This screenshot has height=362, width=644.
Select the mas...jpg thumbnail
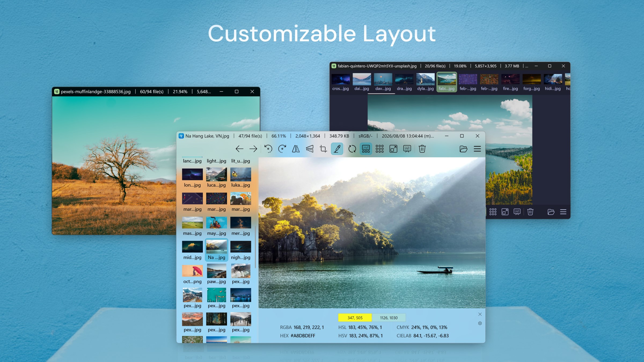(x=192, y=226)
